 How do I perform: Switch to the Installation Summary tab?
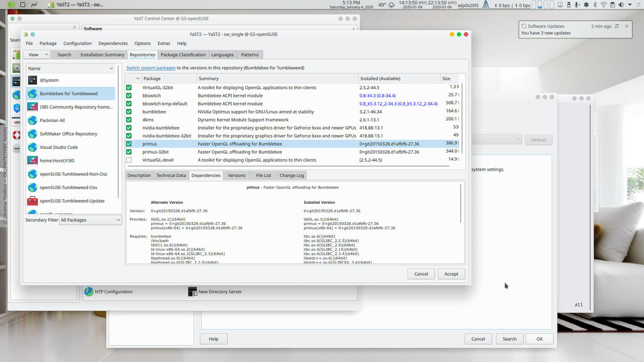(102, 55)
